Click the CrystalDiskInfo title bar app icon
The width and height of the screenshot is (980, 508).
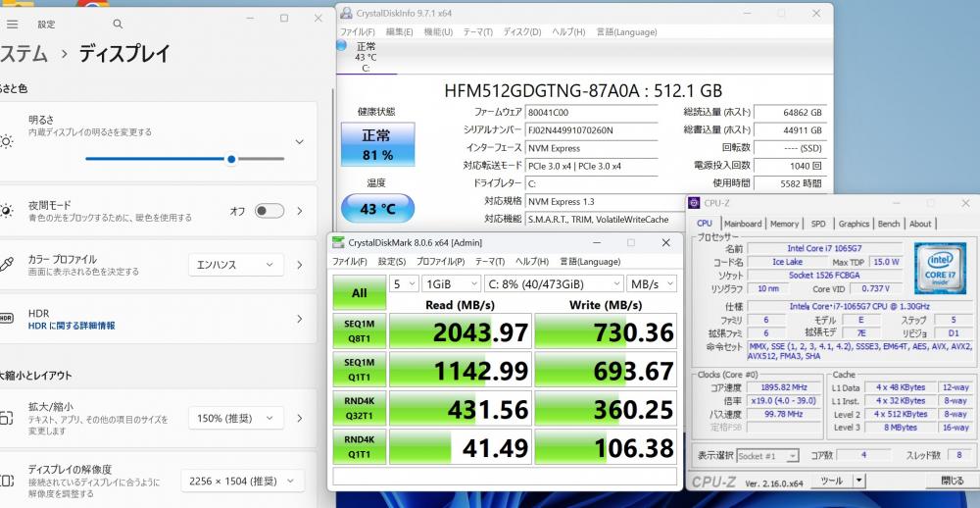(346, 13)
